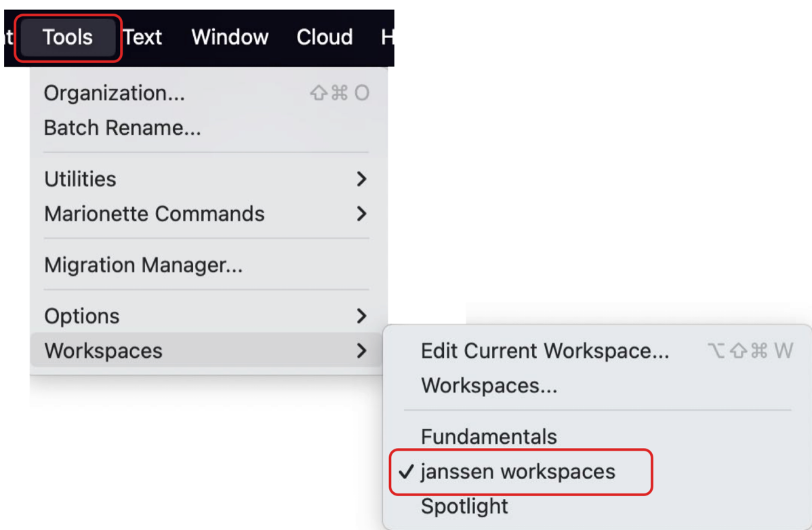Select the Batch Rename... command
This screenshot has height=530, width=812.
coord(123,127)
